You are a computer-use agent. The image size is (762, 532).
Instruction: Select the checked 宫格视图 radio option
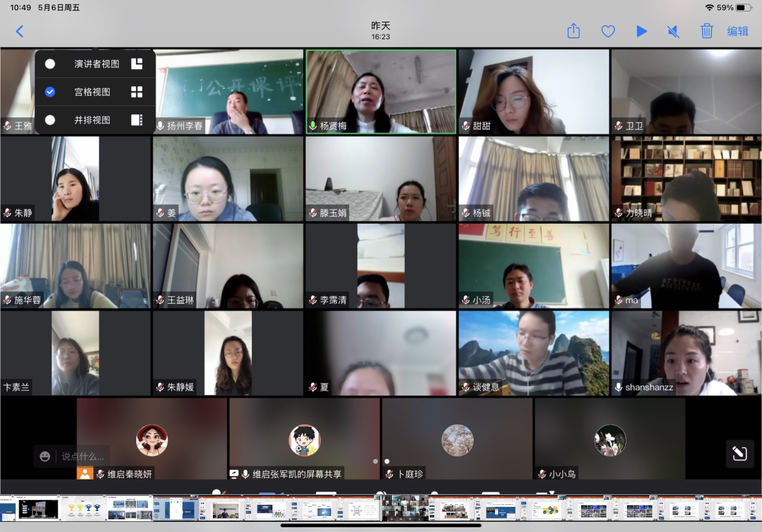[50, 92]
